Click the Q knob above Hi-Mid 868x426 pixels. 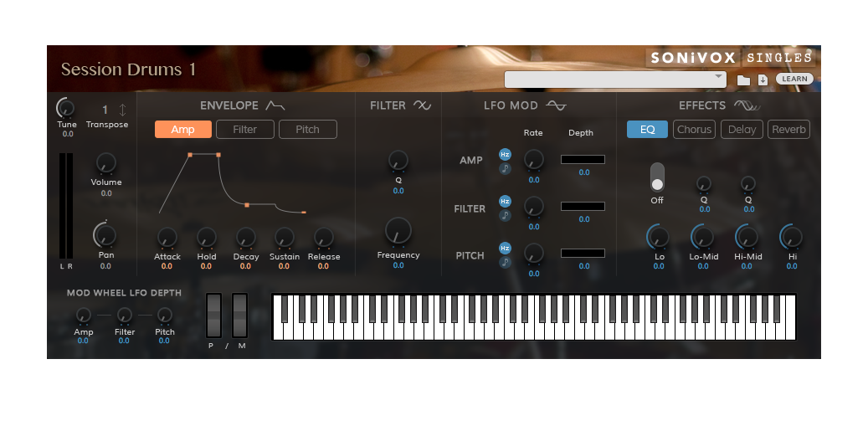point(747,183)
